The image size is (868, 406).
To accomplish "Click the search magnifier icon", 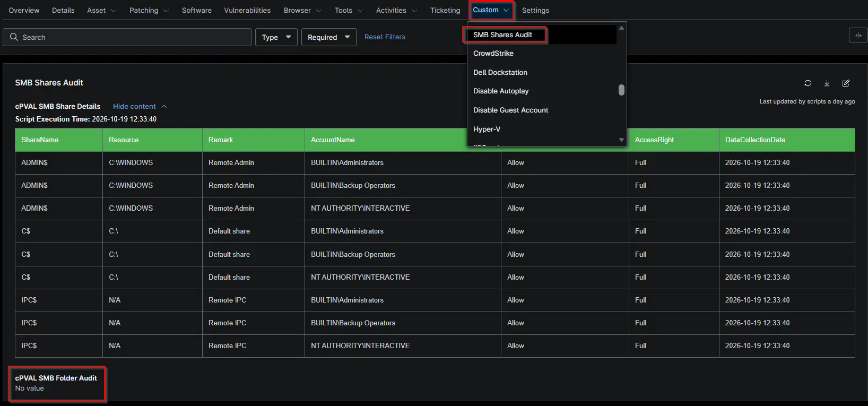I will click(14, 37).
